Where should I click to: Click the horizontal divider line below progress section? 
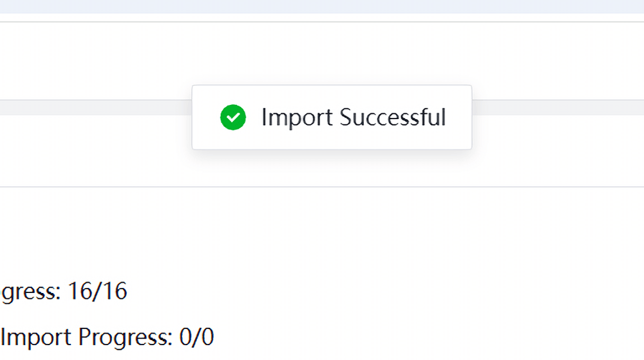[322, 187]
